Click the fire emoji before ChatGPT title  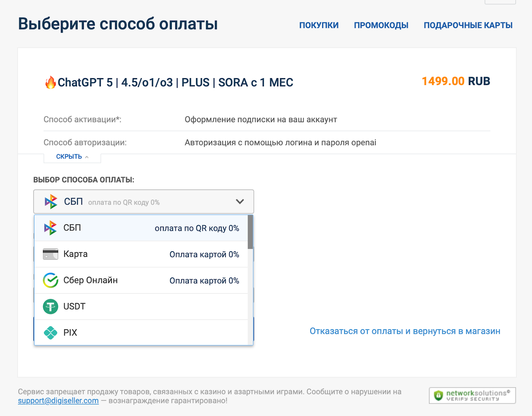51,82
